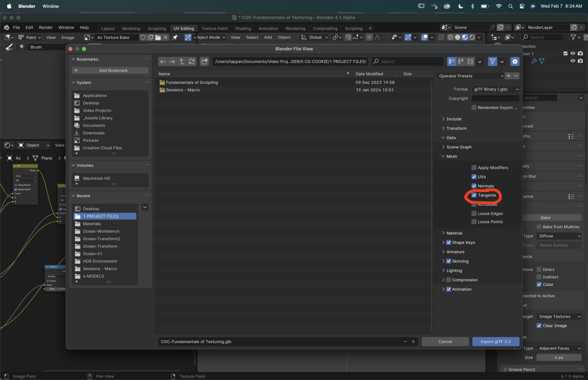Open macOS Control Center
Screen dimensions: 588x380
click(522, 6)
